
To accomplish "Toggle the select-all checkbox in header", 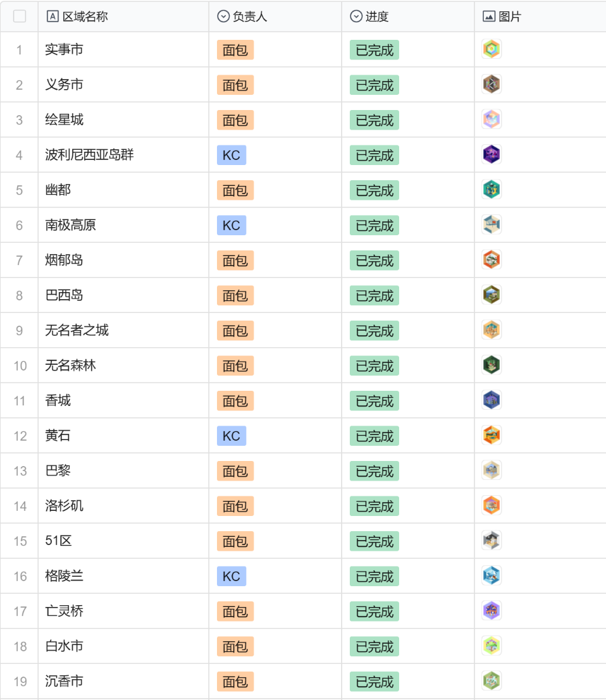I will [x=20, y=16].
